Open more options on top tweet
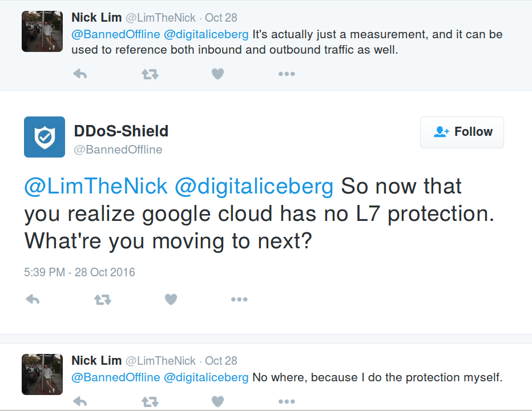Image resolution: width=532 pixels, height=411 pixels. pyautogui.click(x=287, y=74)
